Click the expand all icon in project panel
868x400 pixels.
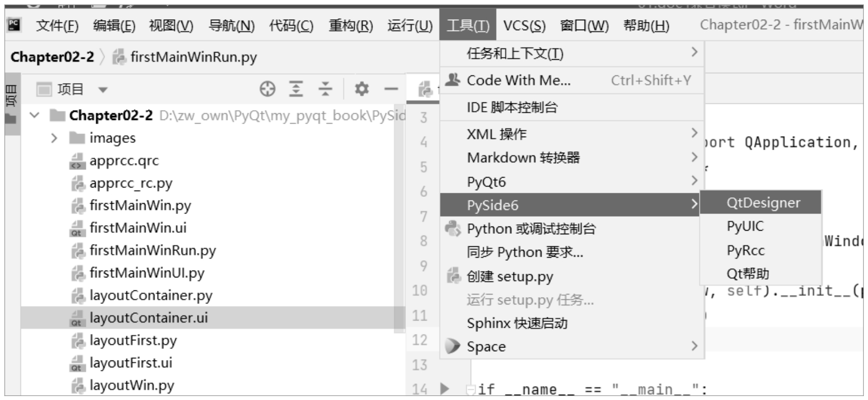296,89
